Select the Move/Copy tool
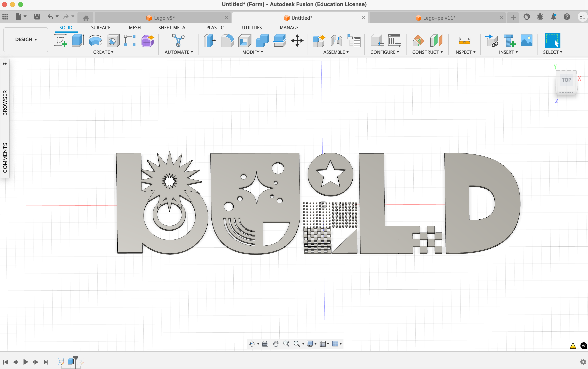 [297, 41]
